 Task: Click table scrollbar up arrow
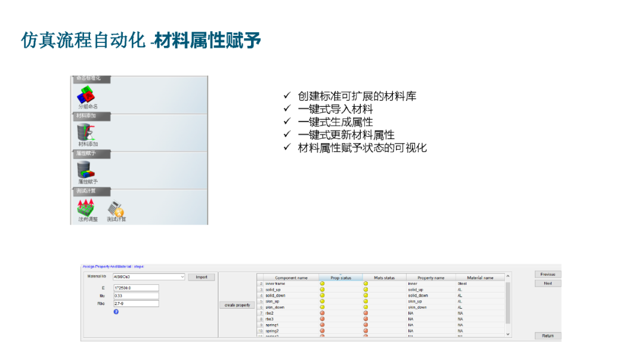coord(508,276)
